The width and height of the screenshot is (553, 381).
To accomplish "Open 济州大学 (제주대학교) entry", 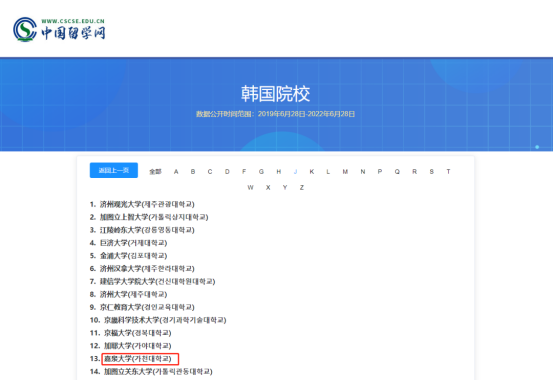I will (133, 294).
